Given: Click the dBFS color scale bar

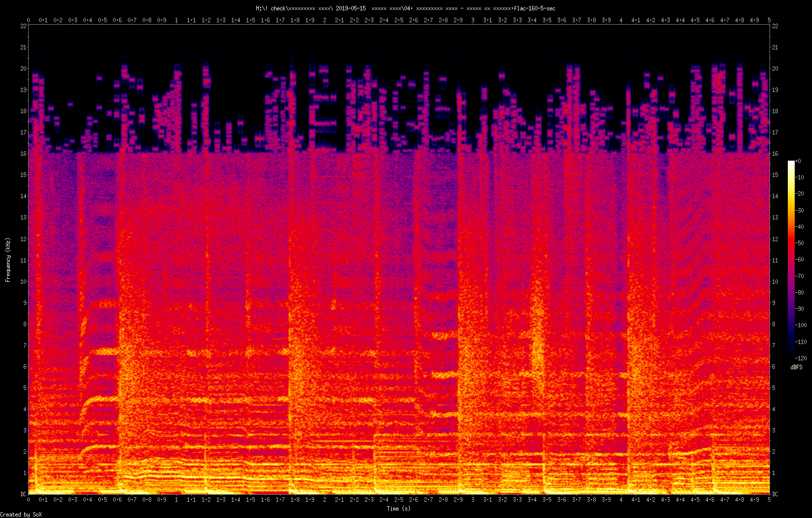Looking at the screenshot, I should [791, 259].
